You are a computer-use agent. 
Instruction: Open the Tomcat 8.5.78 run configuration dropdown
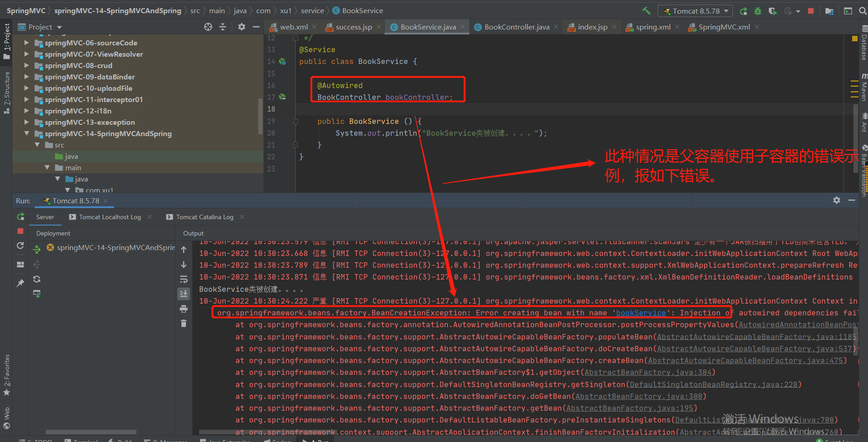click(696, 11)
